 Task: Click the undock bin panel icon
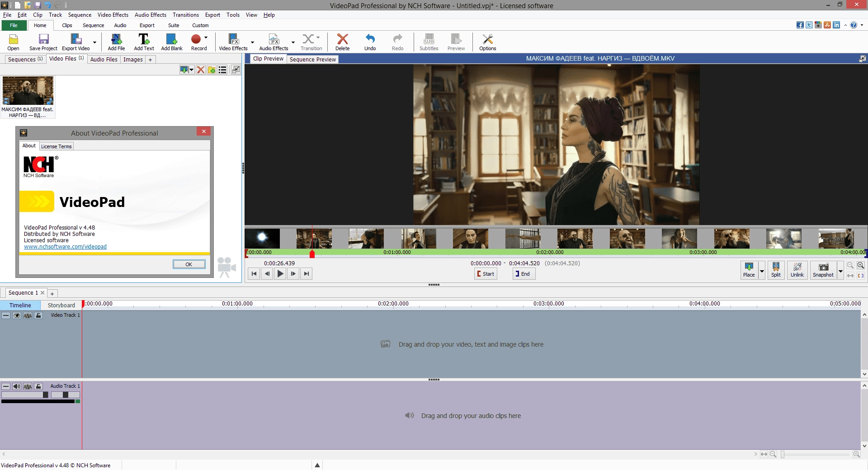pyautogui.click(x=236, y=70)
